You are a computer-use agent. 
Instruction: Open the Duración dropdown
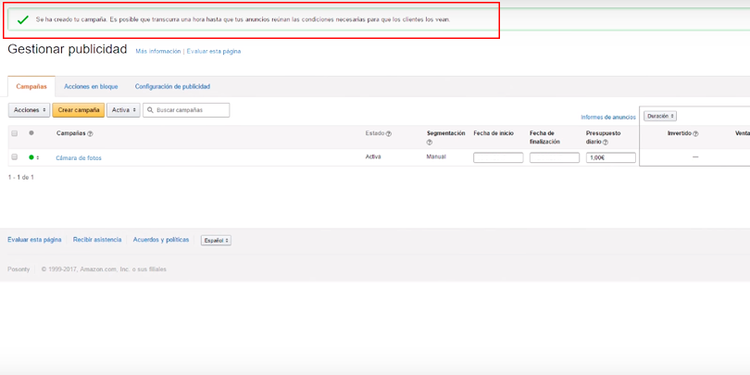(660, 116)
